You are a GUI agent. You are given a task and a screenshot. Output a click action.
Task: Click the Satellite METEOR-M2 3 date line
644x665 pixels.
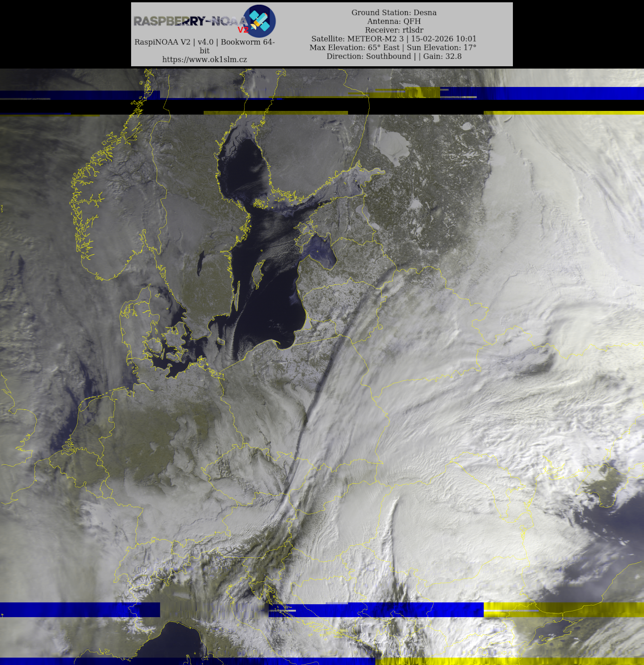(394, 39)
